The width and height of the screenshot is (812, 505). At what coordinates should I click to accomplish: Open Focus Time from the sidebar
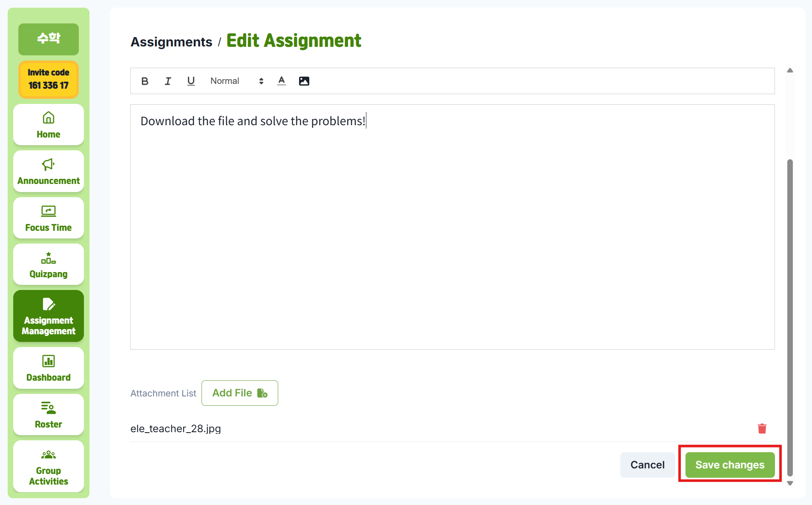(49, 218)
